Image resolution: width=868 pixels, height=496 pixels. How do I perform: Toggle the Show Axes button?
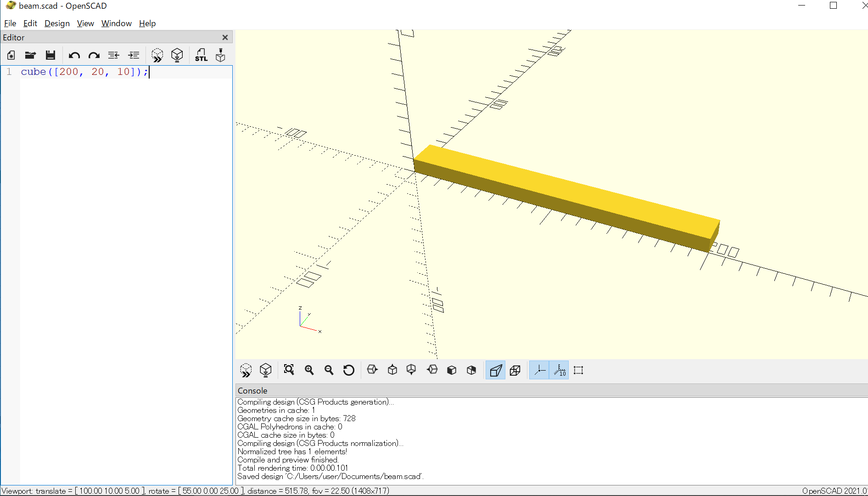coord(539,370)
